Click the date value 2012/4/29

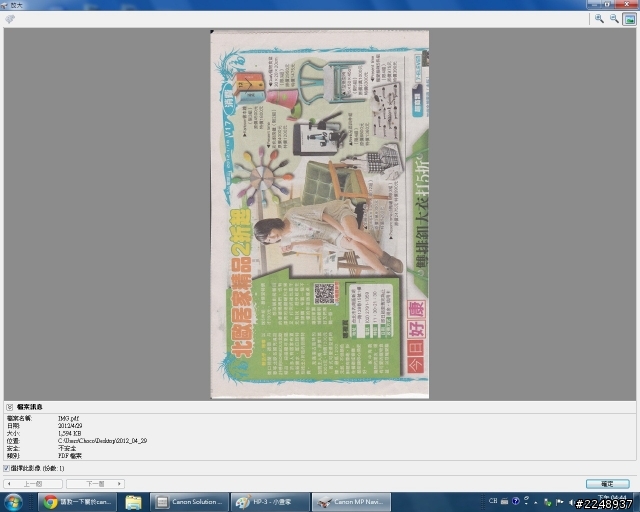coord(70,425)
